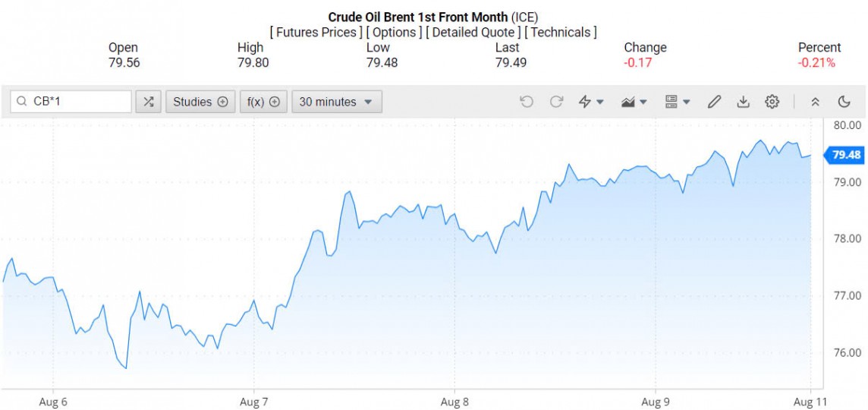This screenshot has width=868, height=410.
Task: Click the 79.48 current price label
Action: click(x=846, y=155)
